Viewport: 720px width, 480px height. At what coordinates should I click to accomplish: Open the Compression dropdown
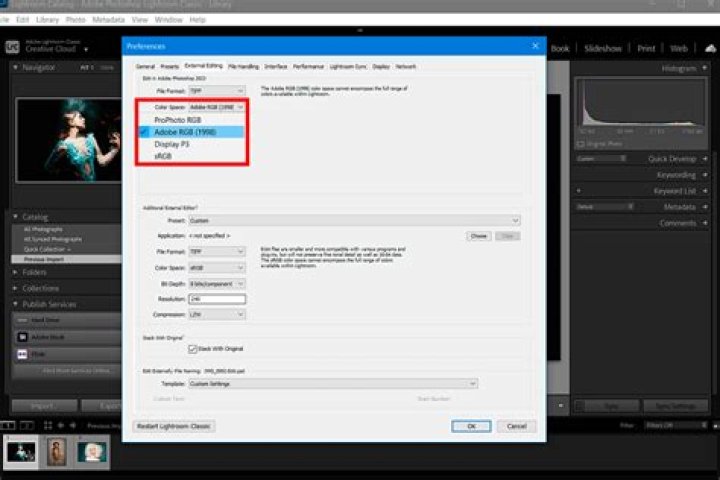(216, 315)
